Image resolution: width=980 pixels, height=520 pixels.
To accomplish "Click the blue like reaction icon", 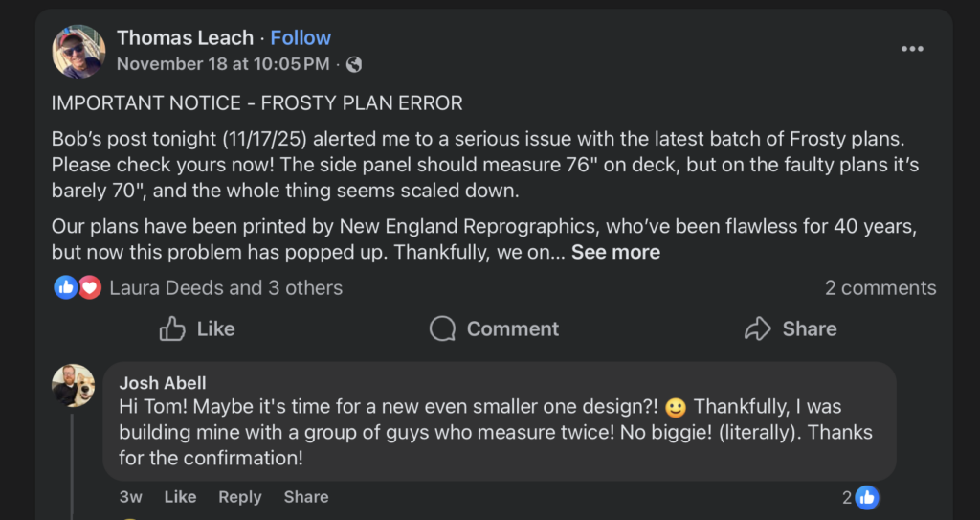I will point(66,287).
